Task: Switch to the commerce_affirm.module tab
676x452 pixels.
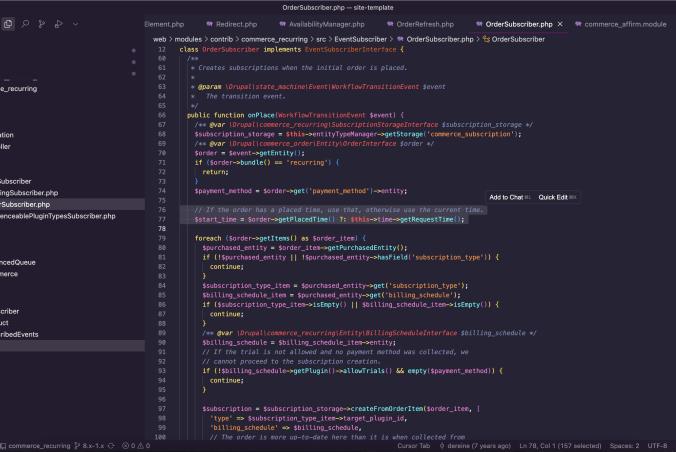Action: tap(625, 24)
